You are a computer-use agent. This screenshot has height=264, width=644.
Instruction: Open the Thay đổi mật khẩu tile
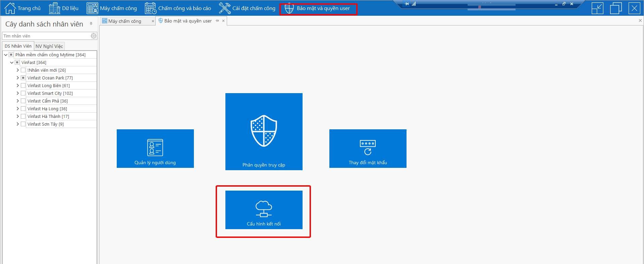point(368,148)
